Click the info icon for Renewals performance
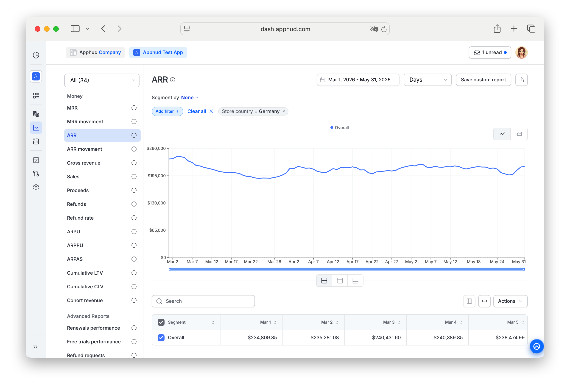This screenshot has height=392, width=570. click(134, 328)
